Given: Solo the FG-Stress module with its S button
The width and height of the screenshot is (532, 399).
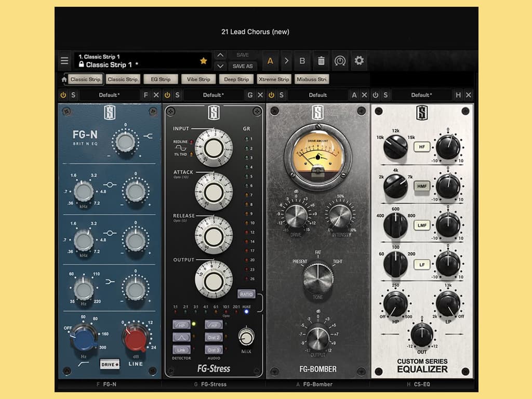Looking at the screenshot, I should [178, 95].
